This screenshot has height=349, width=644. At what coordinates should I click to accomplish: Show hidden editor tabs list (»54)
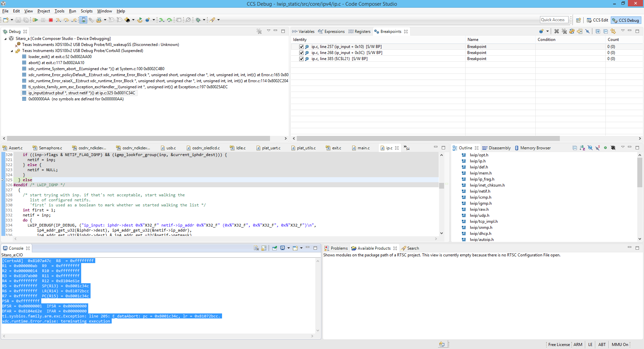pyautogui.click(x=407, y=148)
